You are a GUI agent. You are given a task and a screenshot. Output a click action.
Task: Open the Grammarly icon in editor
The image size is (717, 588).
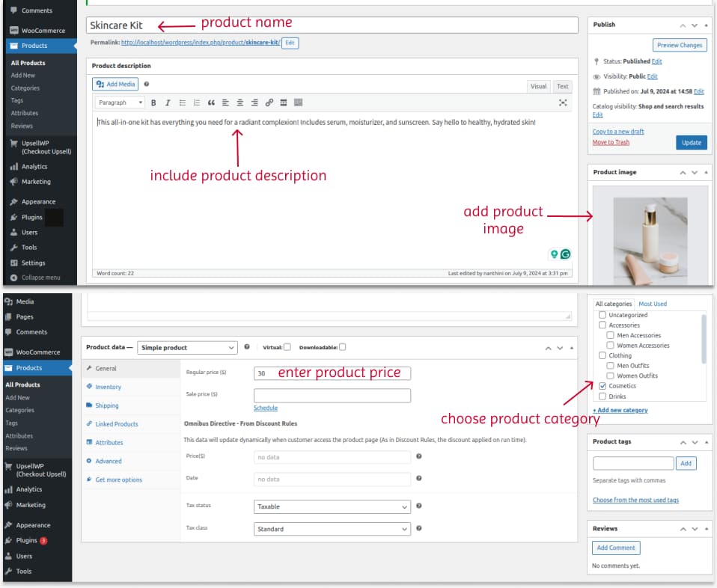[x=566, y=254]
